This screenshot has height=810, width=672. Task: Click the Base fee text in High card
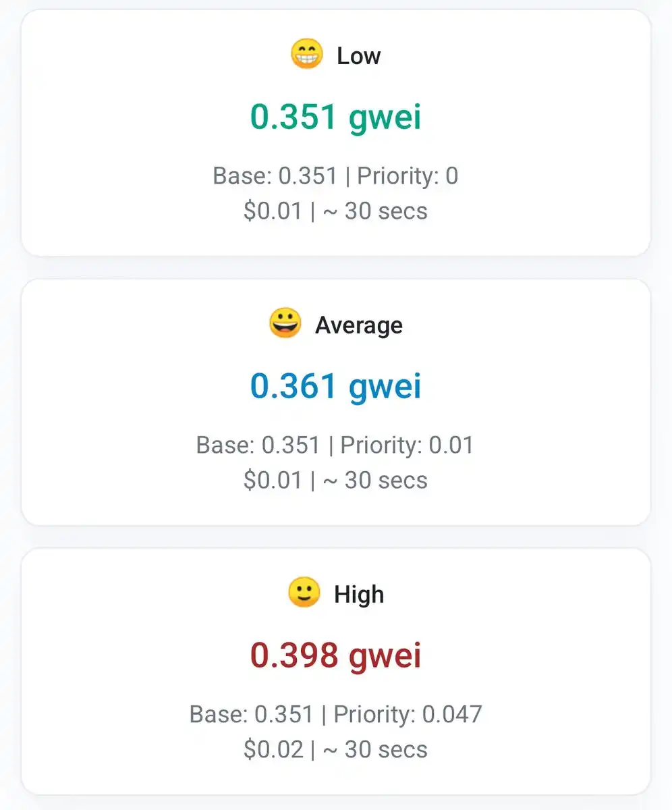pyautogui.click(x=251, y=714)
